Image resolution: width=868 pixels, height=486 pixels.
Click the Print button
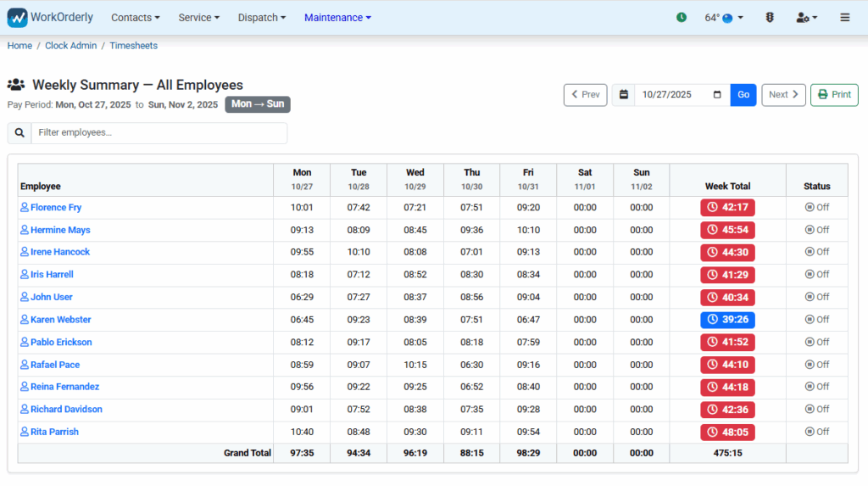click(x=834, y=95)
